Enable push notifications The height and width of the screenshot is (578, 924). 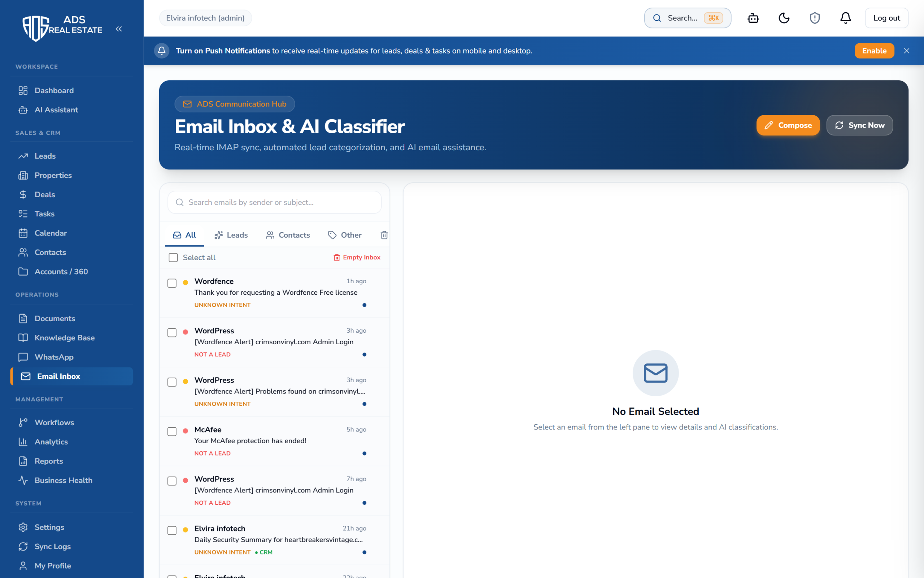tap(874, 51)
